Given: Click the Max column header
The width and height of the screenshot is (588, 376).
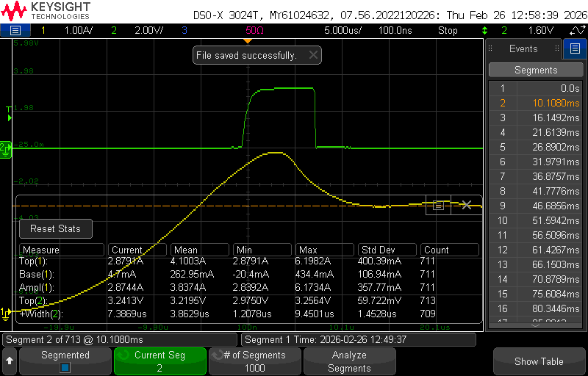Looking at the screenshot, I should [325, 250].
